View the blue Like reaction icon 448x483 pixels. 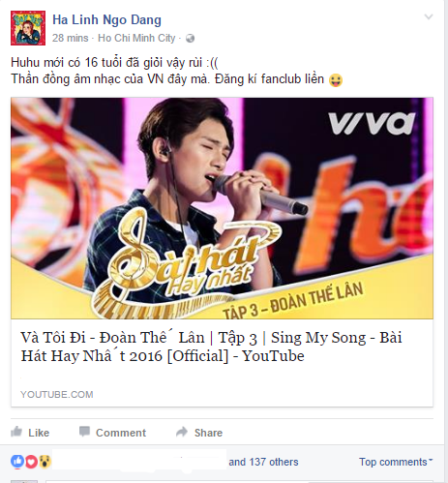pyautogui.click(x=17, y=462)
